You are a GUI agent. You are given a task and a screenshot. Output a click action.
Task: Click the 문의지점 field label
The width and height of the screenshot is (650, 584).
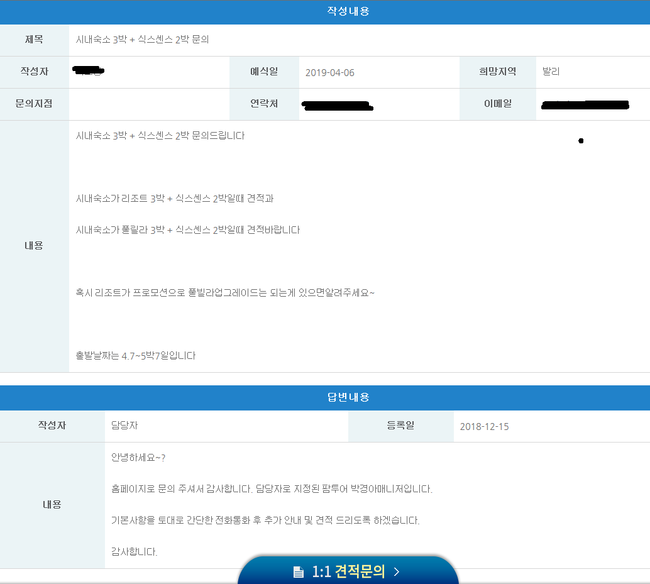point(34,104)
